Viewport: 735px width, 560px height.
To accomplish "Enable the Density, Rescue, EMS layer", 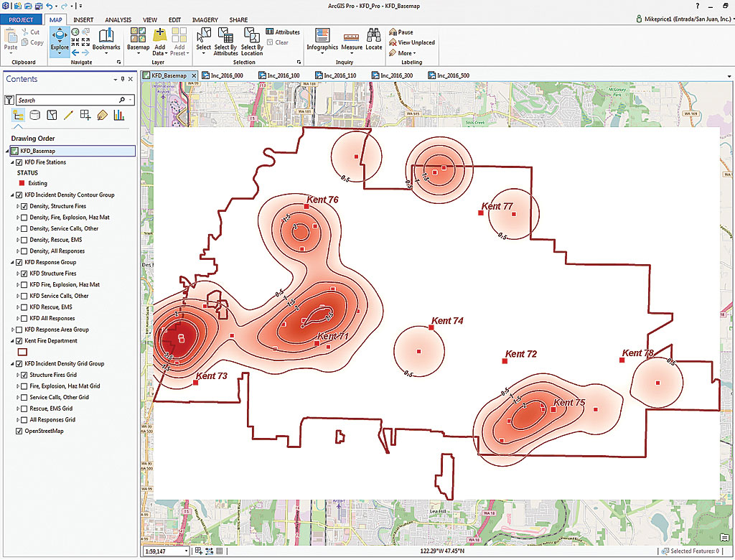I will (25, 240).
